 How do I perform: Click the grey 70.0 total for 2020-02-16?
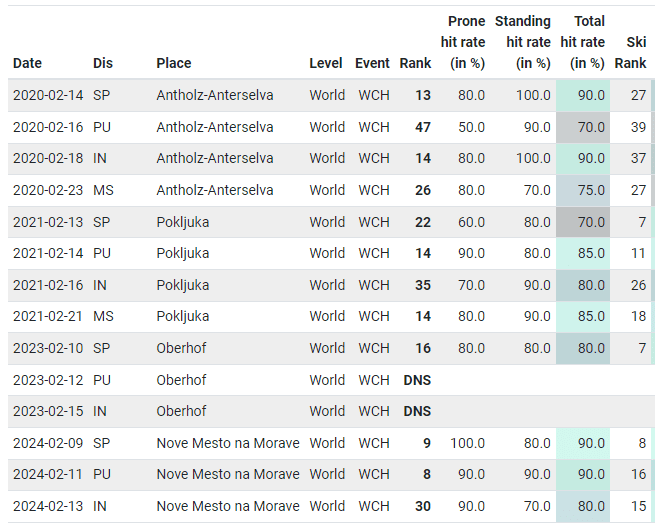591,127
